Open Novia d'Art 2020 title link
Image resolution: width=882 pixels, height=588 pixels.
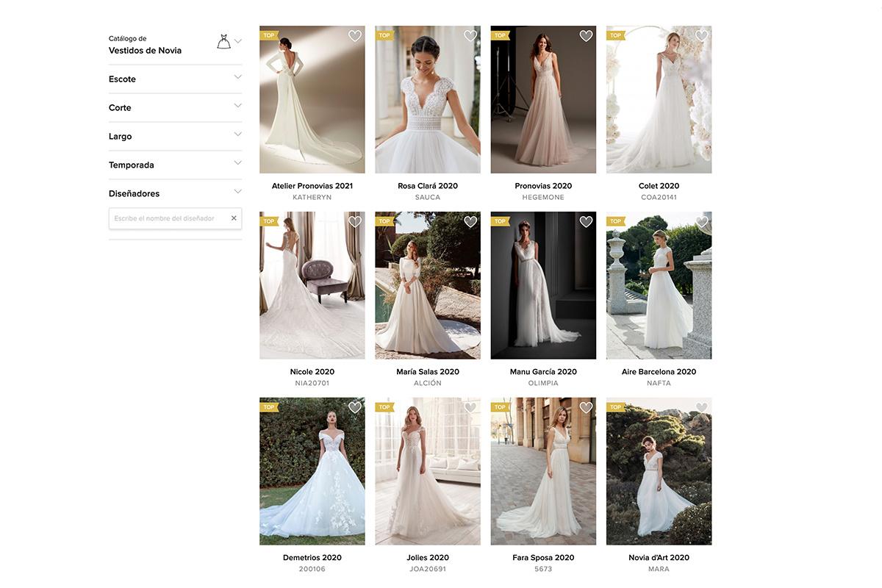click(x=659, y=558)
